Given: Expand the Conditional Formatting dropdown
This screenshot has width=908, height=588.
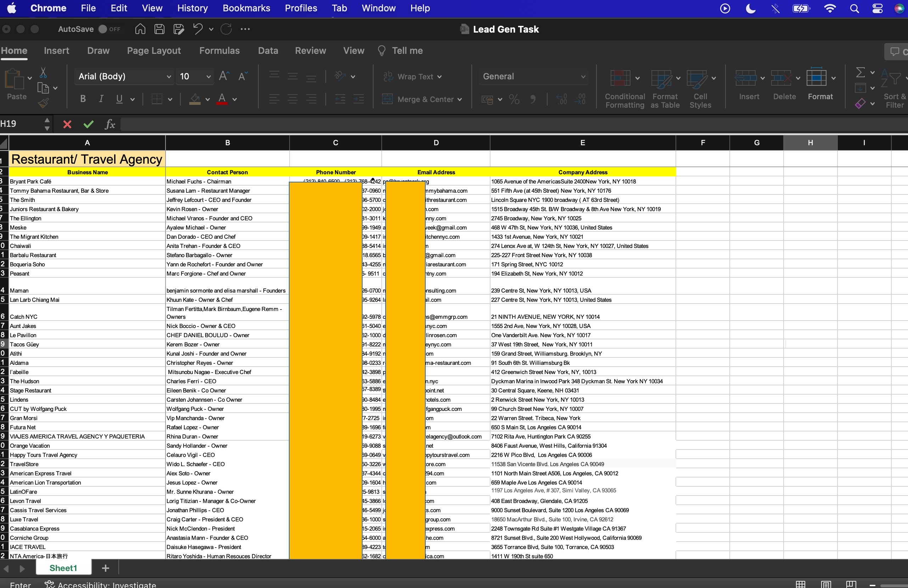Looking at the screenshot, I should [x=638, y=78].
